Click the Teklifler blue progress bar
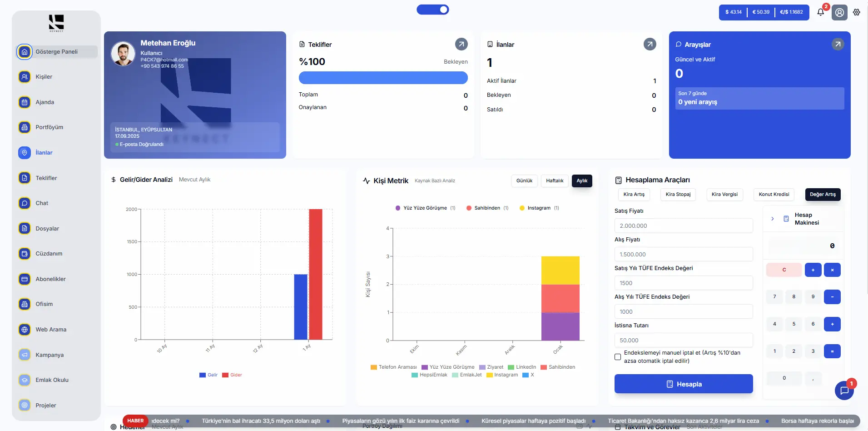Image resolution: width=868 pixels, height=431 pixels. point(383,78)
